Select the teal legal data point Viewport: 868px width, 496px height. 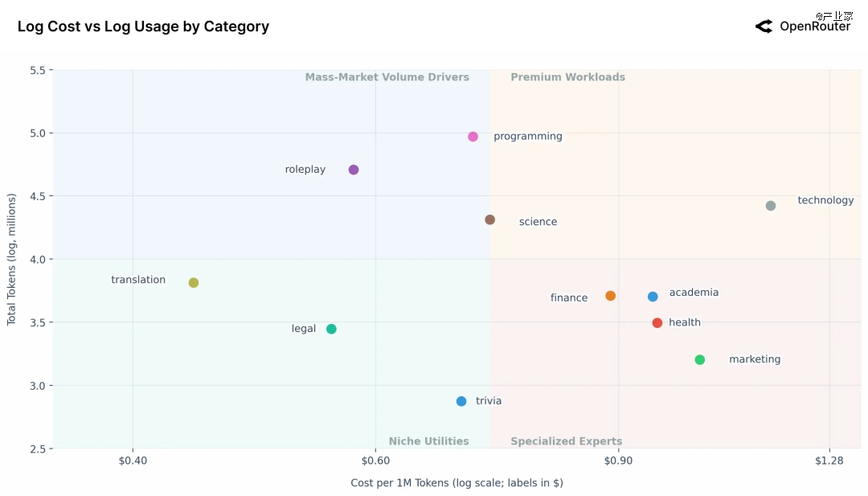click(x=331, y=329)
